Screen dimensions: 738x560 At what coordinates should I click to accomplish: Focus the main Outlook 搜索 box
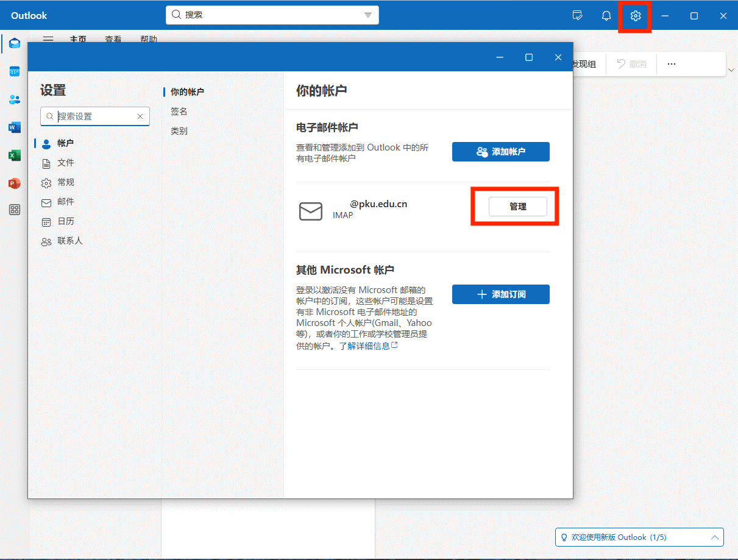(x=272, y=15)
